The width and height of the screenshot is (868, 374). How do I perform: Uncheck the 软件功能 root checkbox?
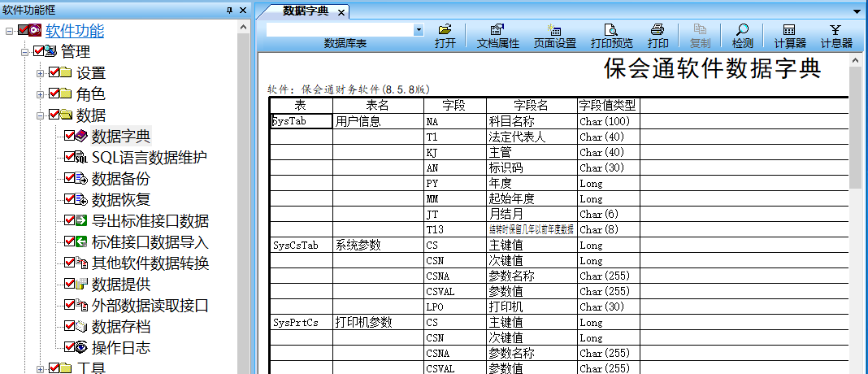coord(24,30)
